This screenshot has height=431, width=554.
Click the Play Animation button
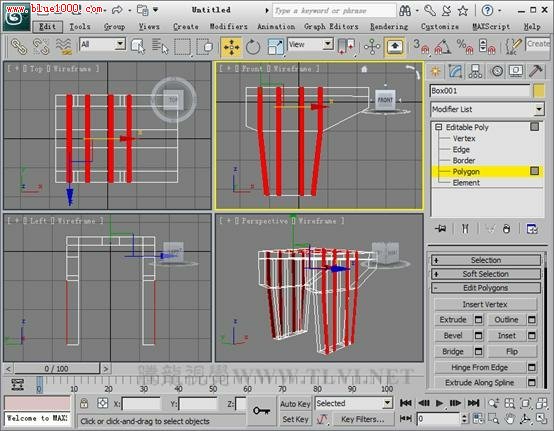coord(439,403)
